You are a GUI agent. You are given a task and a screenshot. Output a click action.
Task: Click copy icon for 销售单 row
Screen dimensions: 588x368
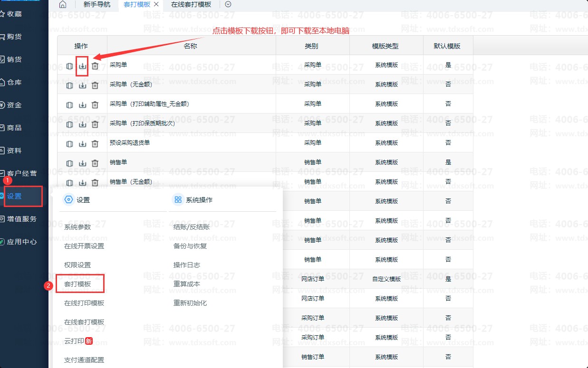tap(70, 163)
